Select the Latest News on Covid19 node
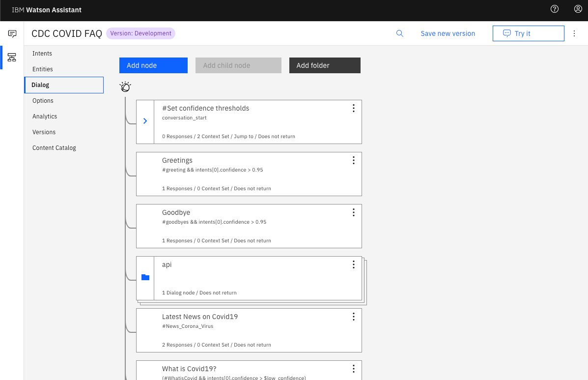 [x=249, y=330]
